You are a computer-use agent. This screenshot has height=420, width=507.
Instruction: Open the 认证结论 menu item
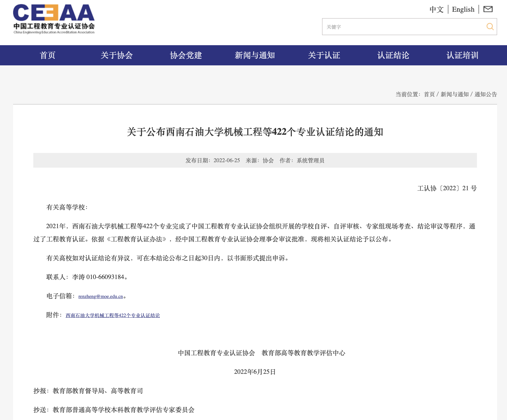point(393,55)
